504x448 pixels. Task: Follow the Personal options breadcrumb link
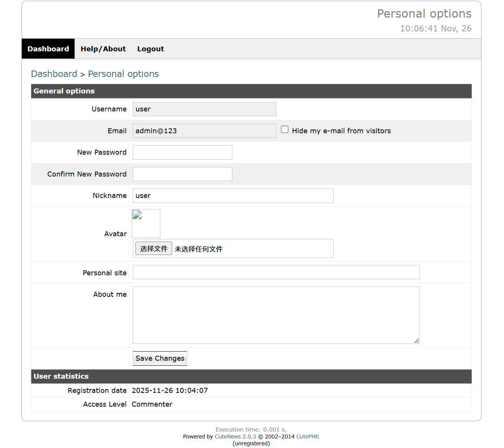(123, 74)
